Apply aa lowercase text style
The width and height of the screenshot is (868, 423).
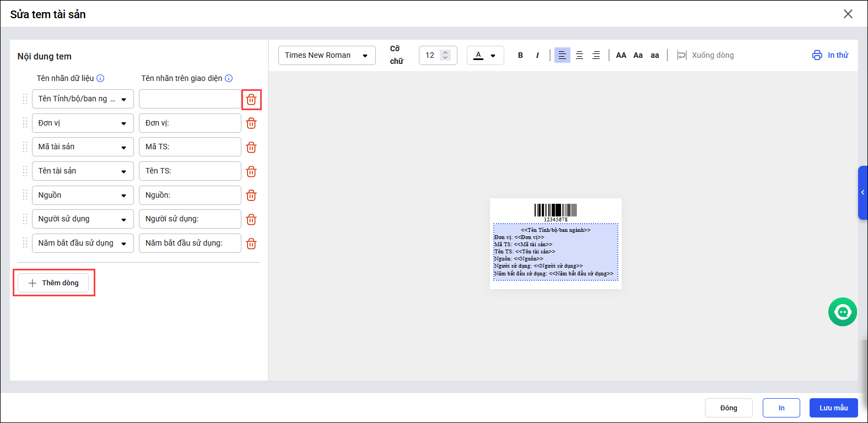(x=655, y=55)
